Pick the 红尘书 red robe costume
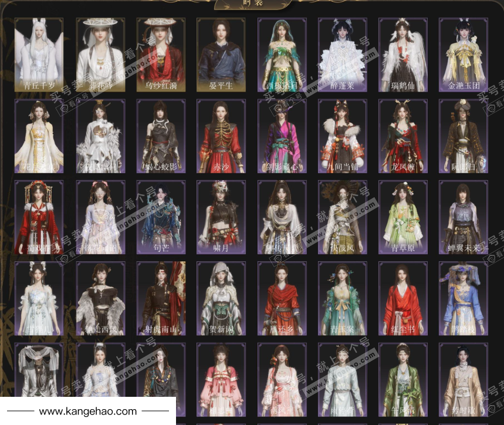 pyautogui.click(x=402, y=299)
